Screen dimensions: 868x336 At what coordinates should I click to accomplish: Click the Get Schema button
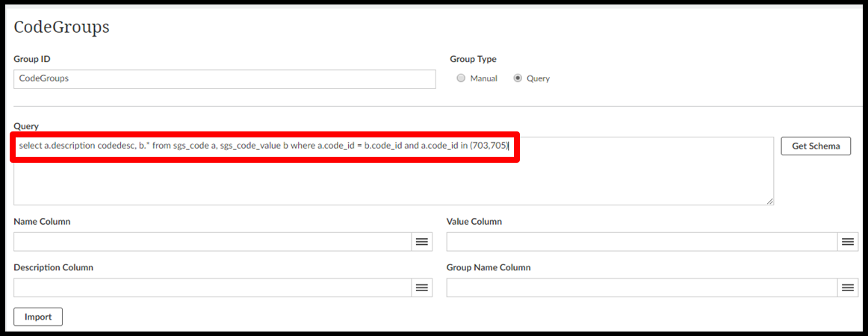coord(816,146)
